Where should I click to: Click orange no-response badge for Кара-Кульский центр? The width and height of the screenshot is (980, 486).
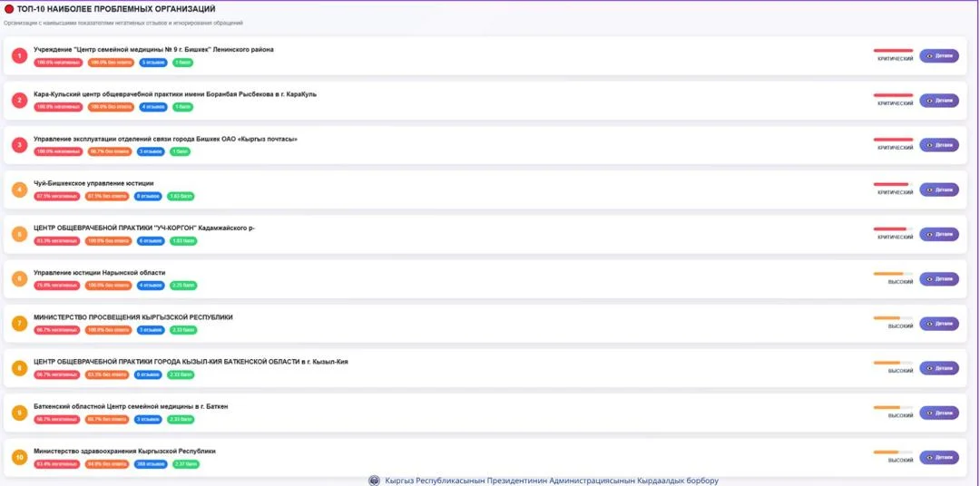109,107
